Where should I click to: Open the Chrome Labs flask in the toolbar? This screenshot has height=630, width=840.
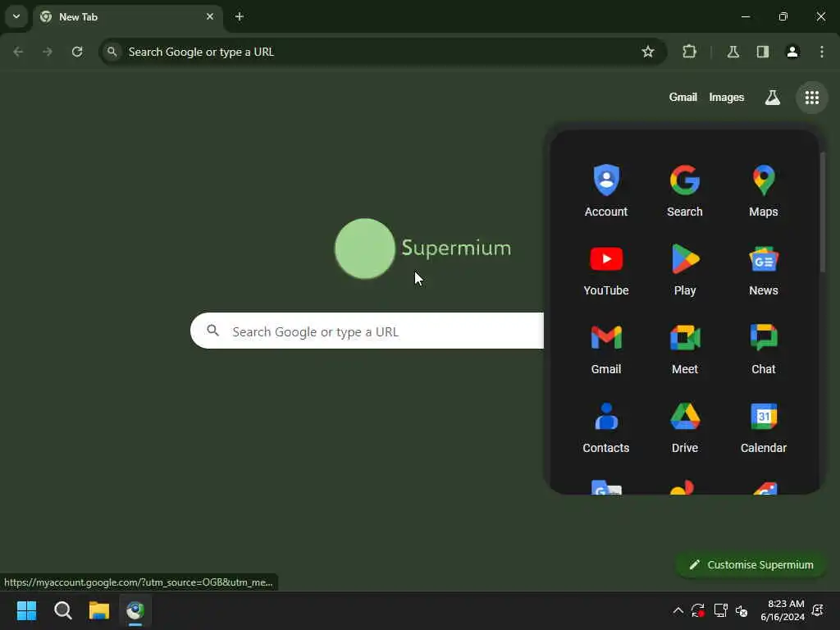click(733, 52)
